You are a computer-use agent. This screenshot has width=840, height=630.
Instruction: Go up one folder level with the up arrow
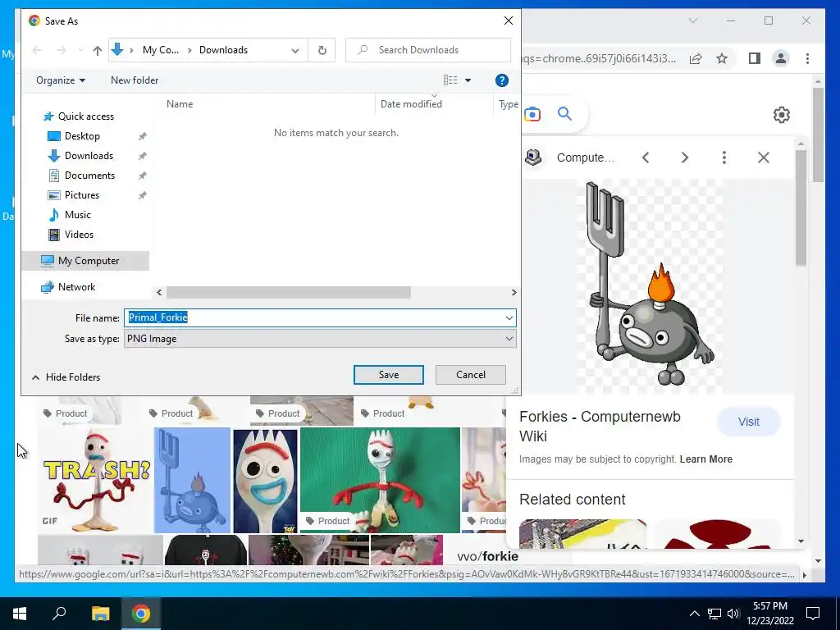point(97,50)
